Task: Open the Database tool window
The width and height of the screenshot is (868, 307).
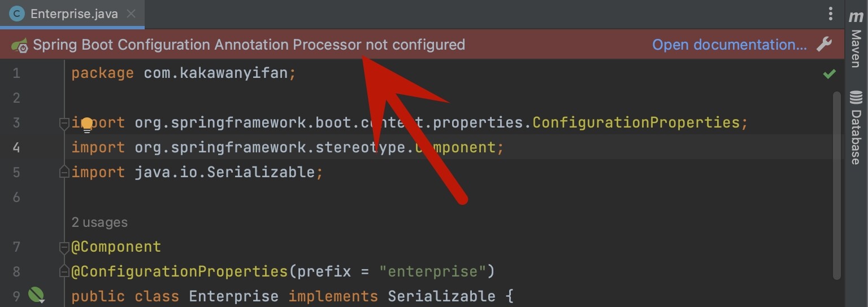Action: click(856, 126)
